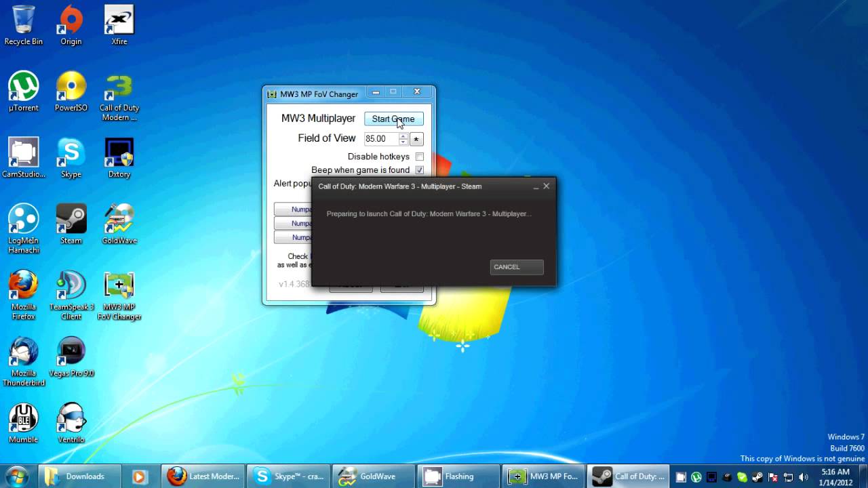This screenshot has height=488, width=868.
Task: Click the Steam icon in system tray
Action: 757,477
